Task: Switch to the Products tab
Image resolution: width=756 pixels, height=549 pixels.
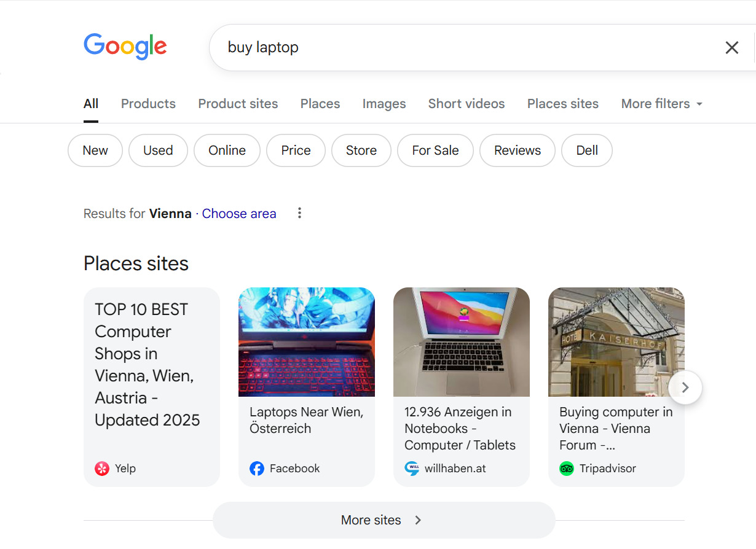Action: pos(148,104)
